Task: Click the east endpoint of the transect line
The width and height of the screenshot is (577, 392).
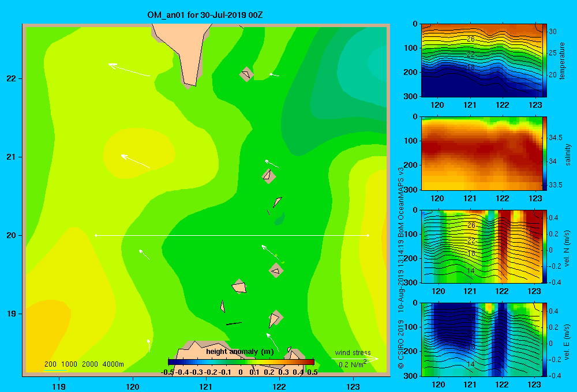Action: coord(368,235)
